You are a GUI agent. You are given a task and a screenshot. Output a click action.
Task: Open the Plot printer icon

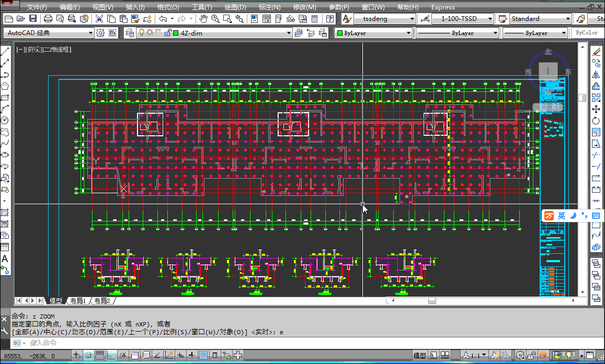click(48, 18)
